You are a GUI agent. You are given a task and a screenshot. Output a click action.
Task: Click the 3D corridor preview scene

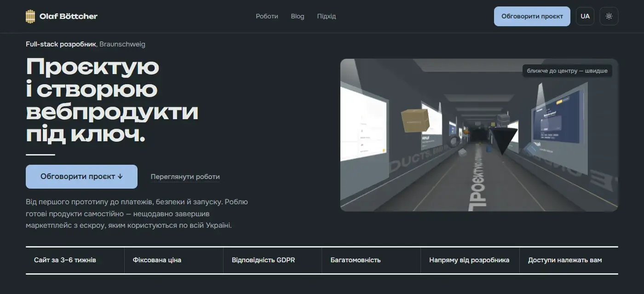coord(479,135)
